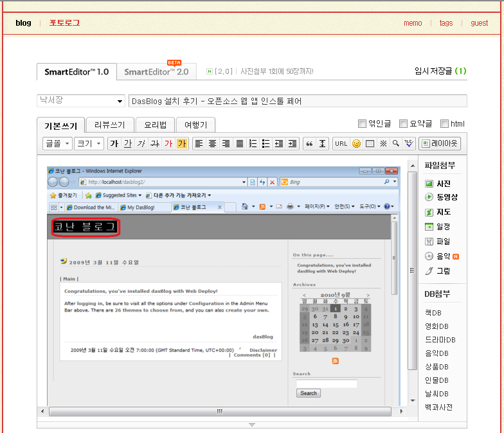Open 책DB attachment

[x=433, y=313]
